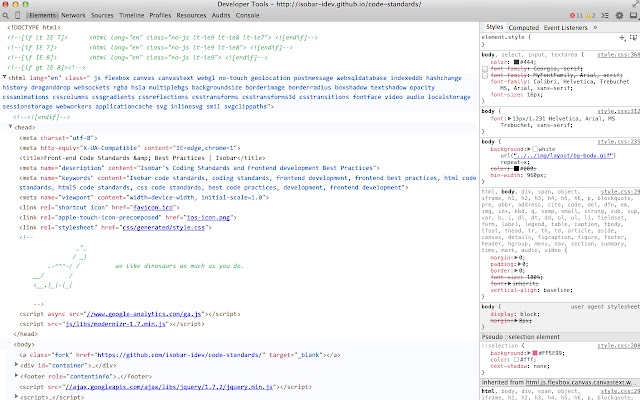Enable the MyFontFamily font-family checkbox
The width and height of the screenshot is (640, 400).
pos(486,73)
